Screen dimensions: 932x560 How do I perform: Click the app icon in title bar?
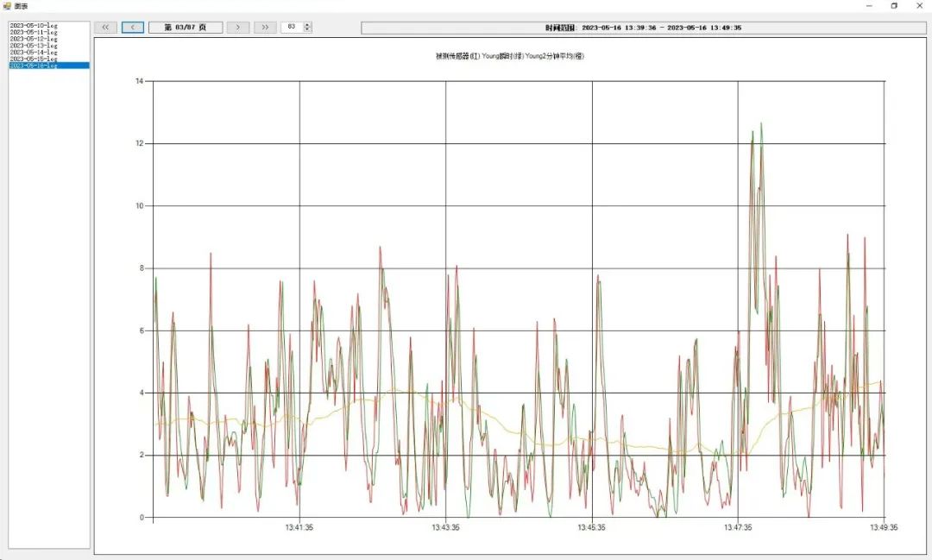pyautogui.click(x=7, y=6)
